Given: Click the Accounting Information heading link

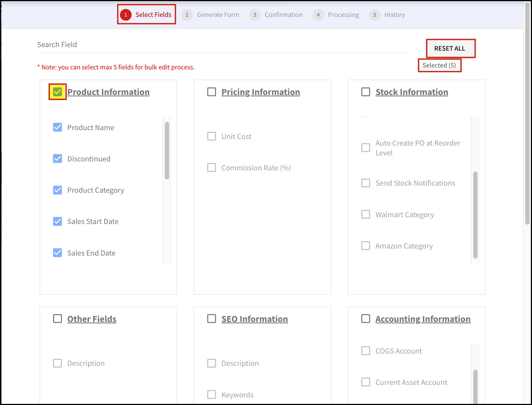Looking at the screenshot, I should (x=423, y=319).
